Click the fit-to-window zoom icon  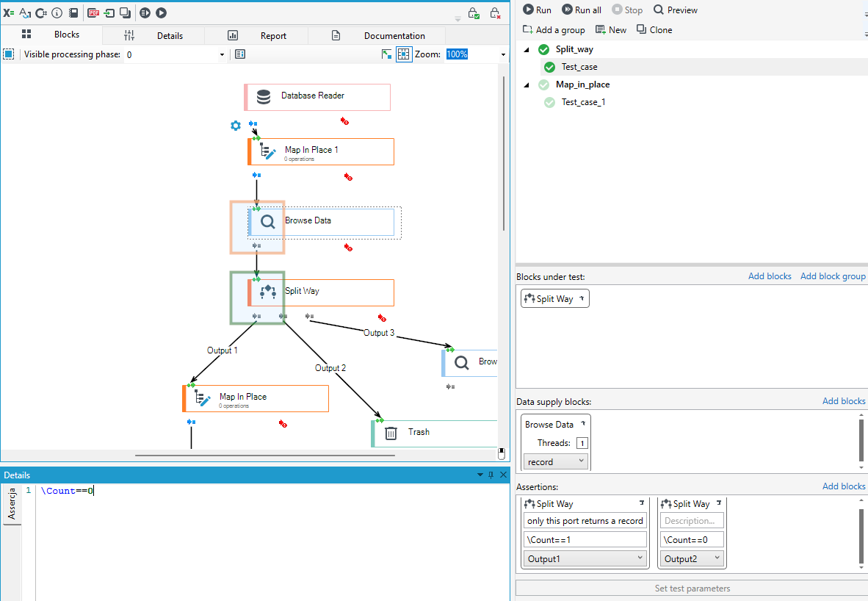[x=386, y=54]
